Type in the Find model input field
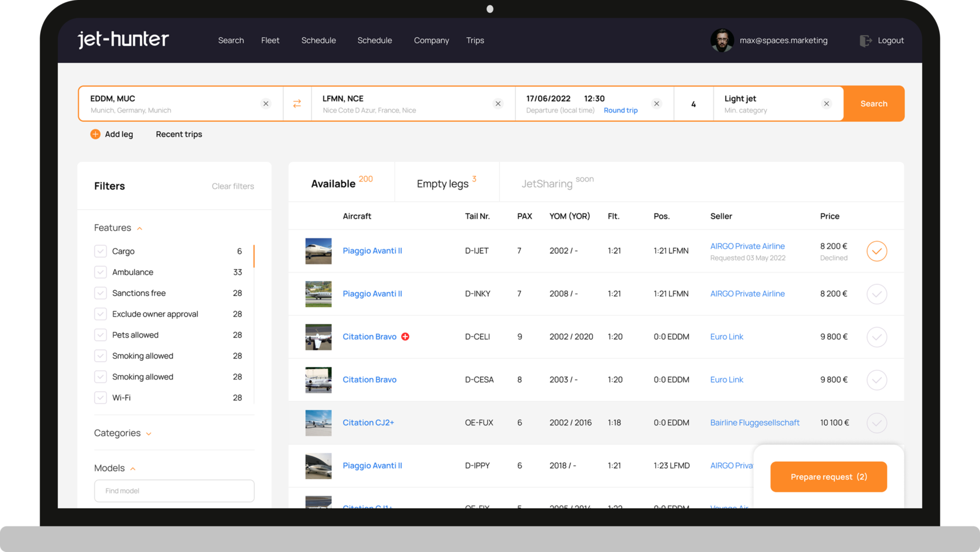Screen dimensions: 980x552 [x=174, y=491]
